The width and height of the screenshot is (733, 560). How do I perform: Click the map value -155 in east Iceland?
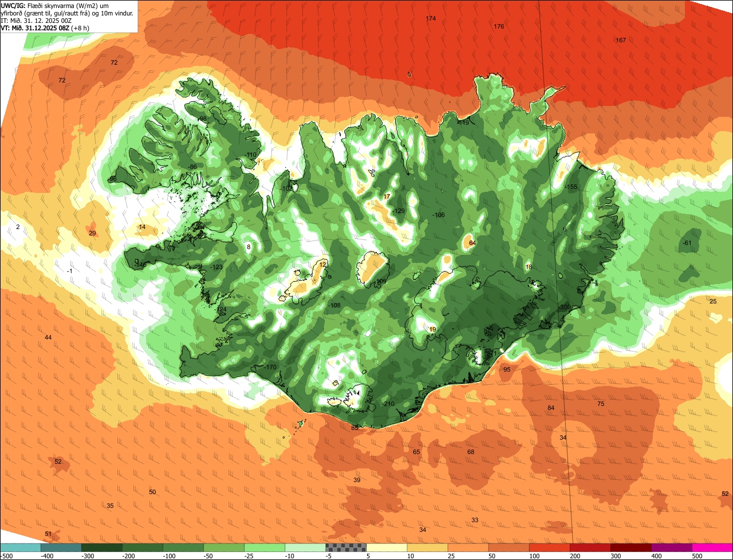[x=571, y=187]
